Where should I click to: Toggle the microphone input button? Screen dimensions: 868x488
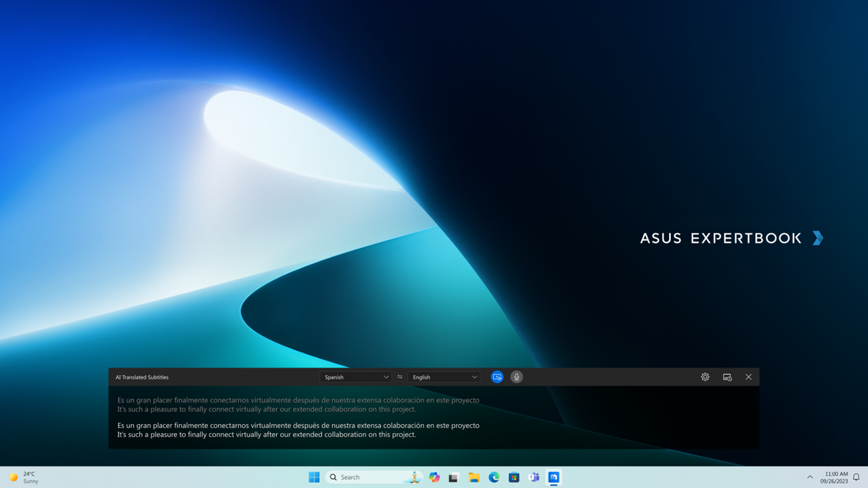(x=517, y=377)
